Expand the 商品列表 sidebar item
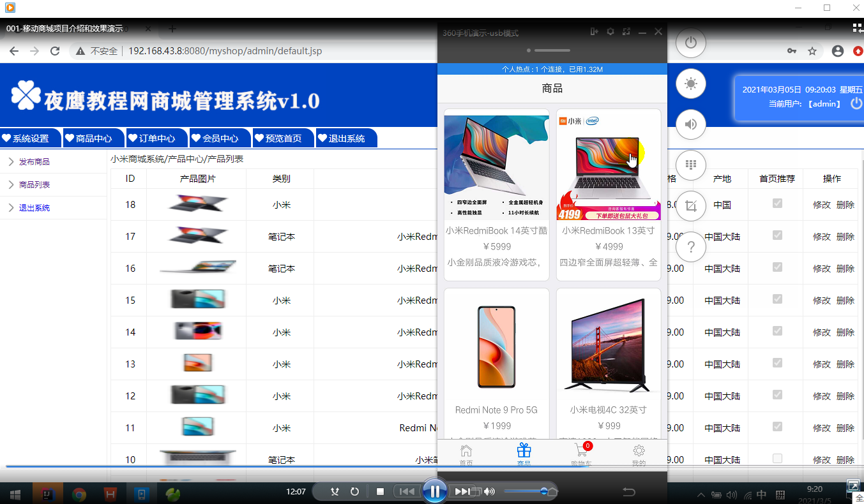This screenshot has width=864, height=504. 34,185
